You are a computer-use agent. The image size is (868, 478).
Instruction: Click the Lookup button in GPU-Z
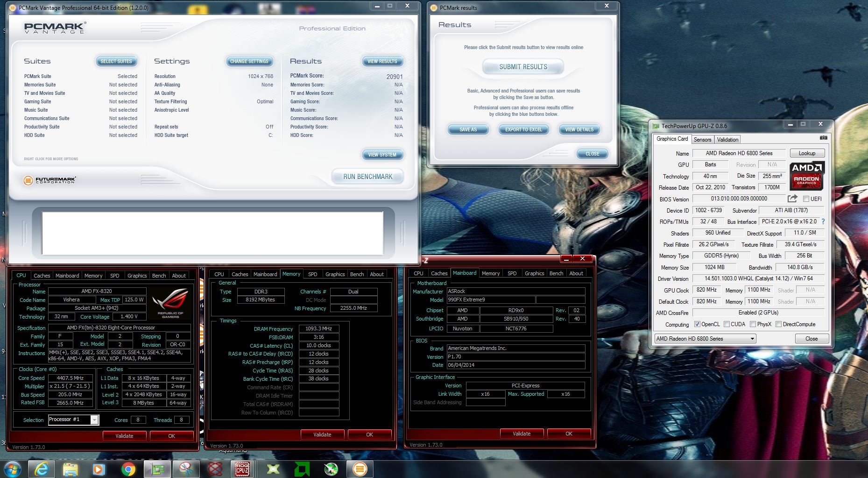pos(807,153)
